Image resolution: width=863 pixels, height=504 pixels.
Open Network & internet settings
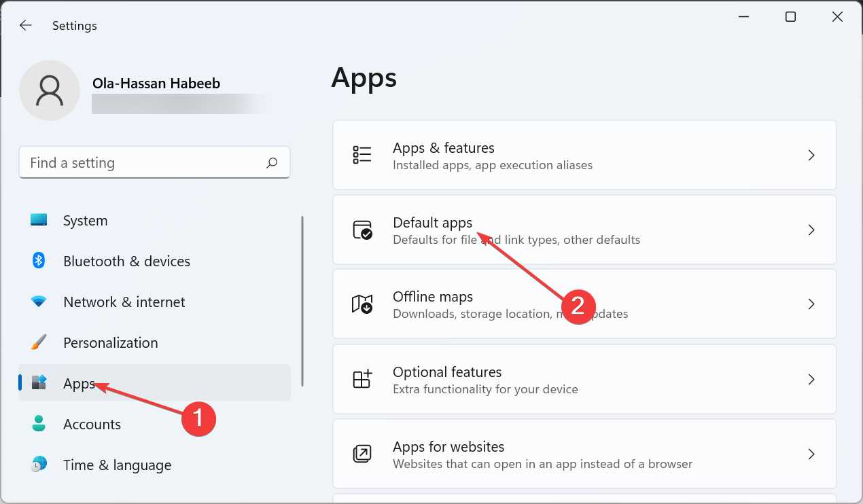154,302
